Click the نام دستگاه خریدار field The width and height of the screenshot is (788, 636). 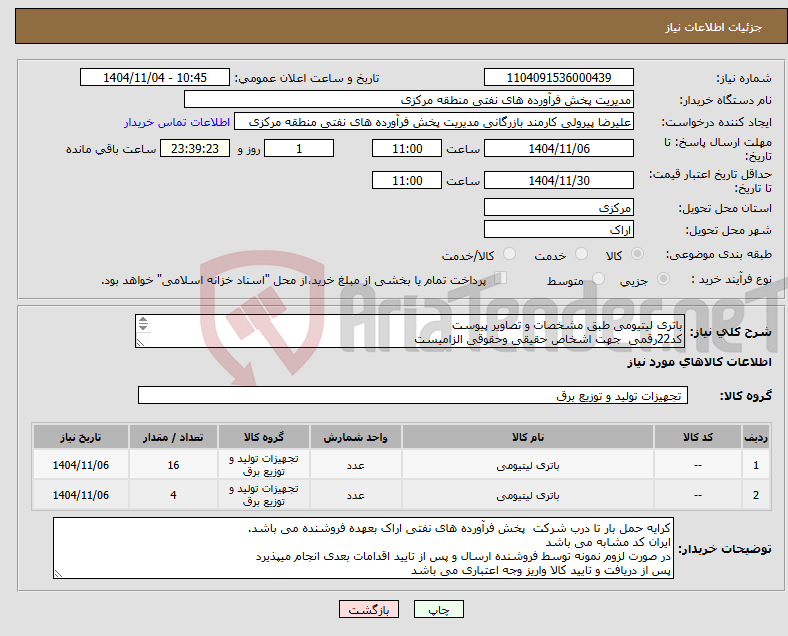click(x=409, y=99)
